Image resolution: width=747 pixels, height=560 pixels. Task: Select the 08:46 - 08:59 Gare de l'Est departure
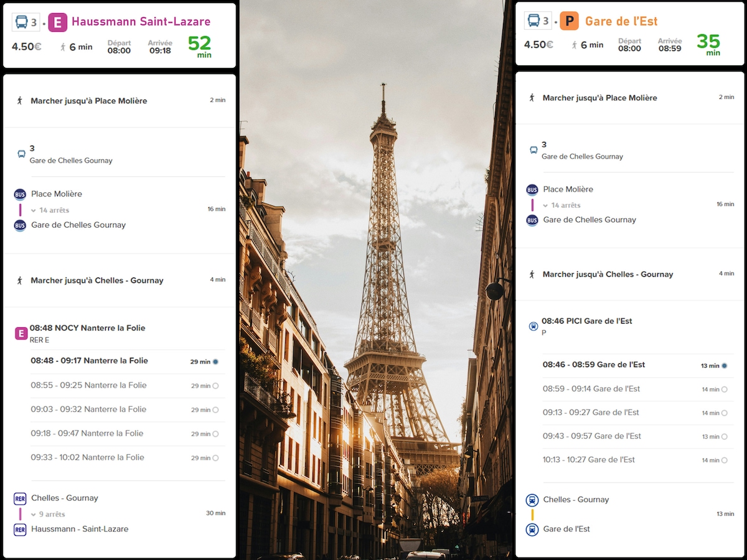point(638,365)
